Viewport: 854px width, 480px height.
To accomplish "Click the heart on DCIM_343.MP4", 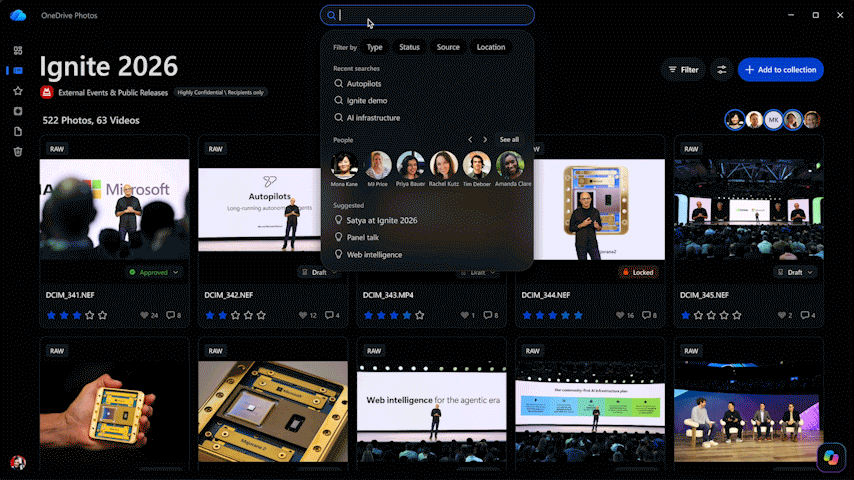I will (x=465, y=315).
